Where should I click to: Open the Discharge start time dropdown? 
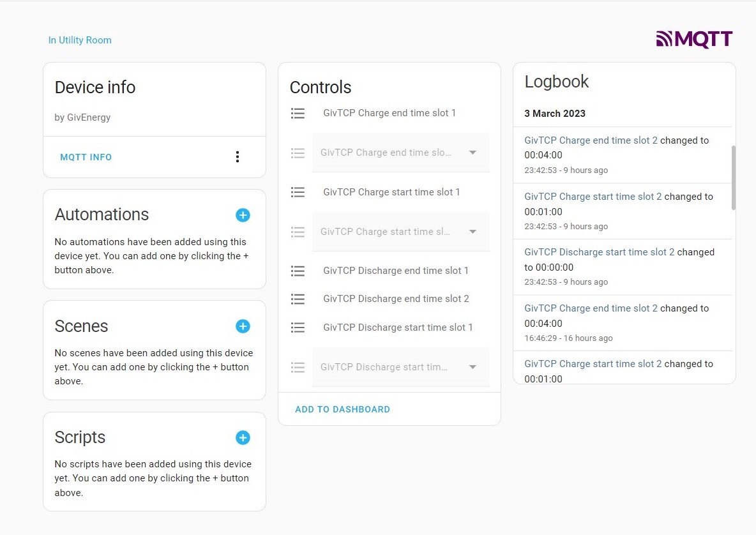(400, 367)
